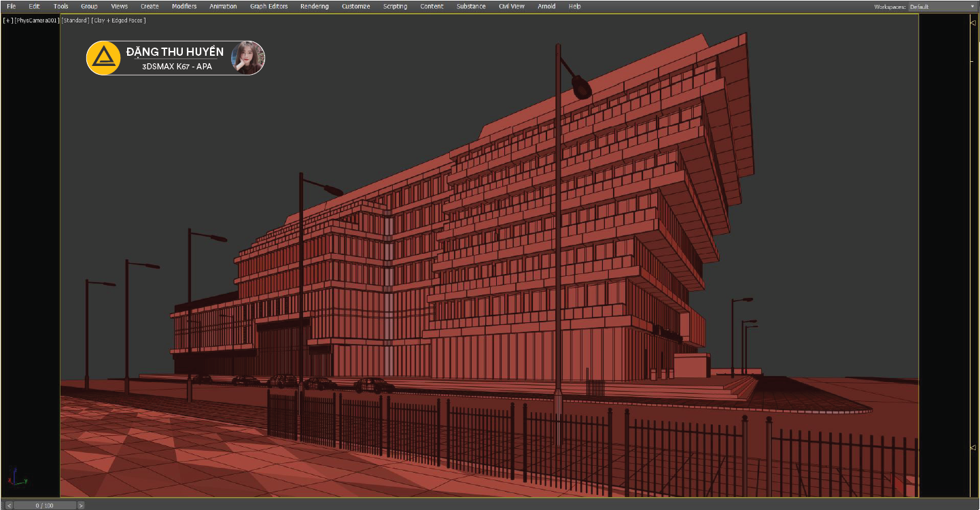Viewport: 980px width, 510px height.
Task: Open the Arnold menu
Action: (546, 7)
